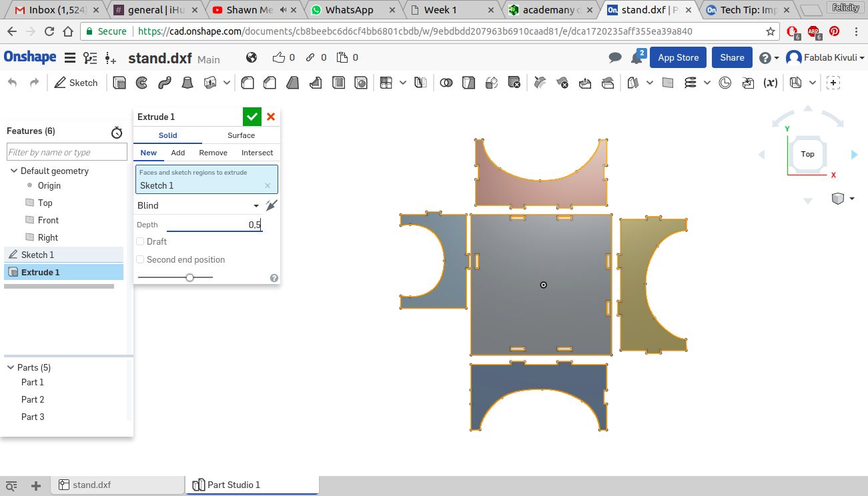Switch to the Surface tab
This screenshot has width=868, height=496.
241,135
